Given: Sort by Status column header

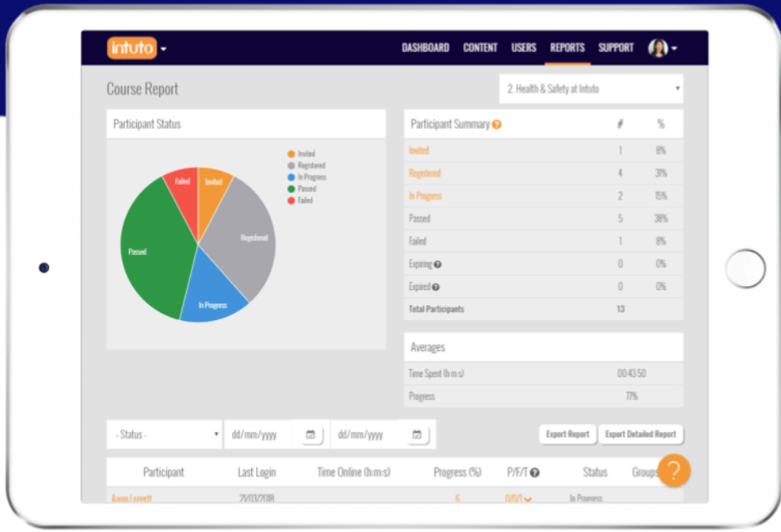Looking at the screenshot, I should pos(594,473).
